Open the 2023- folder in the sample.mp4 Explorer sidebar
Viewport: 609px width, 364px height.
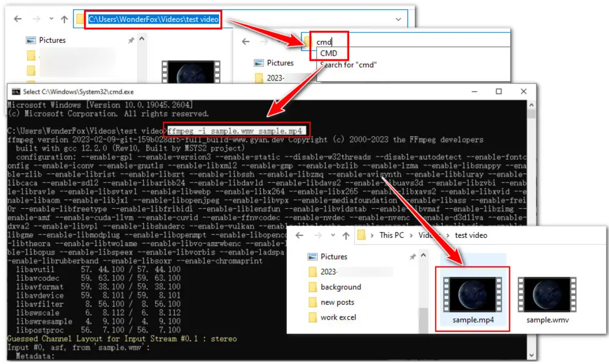coord(323,272)
